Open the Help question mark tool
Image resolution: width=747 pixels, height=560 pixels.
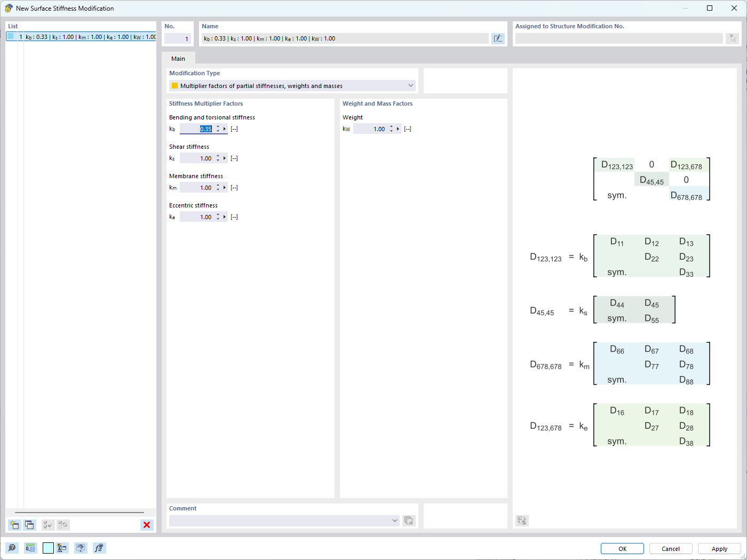point(12,548)
